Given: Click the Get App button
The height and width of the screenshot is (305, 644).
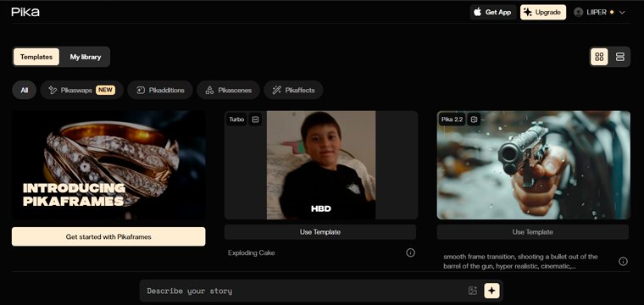Looking at the screenshot, I should click(x=493, y=13).
